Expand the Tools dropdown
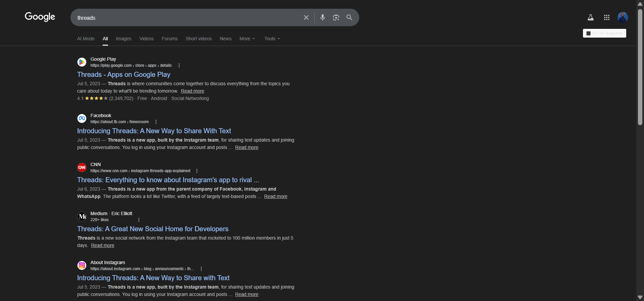Image resolution: width=644 pixels, height=301 pixels. tap(272, 39)
